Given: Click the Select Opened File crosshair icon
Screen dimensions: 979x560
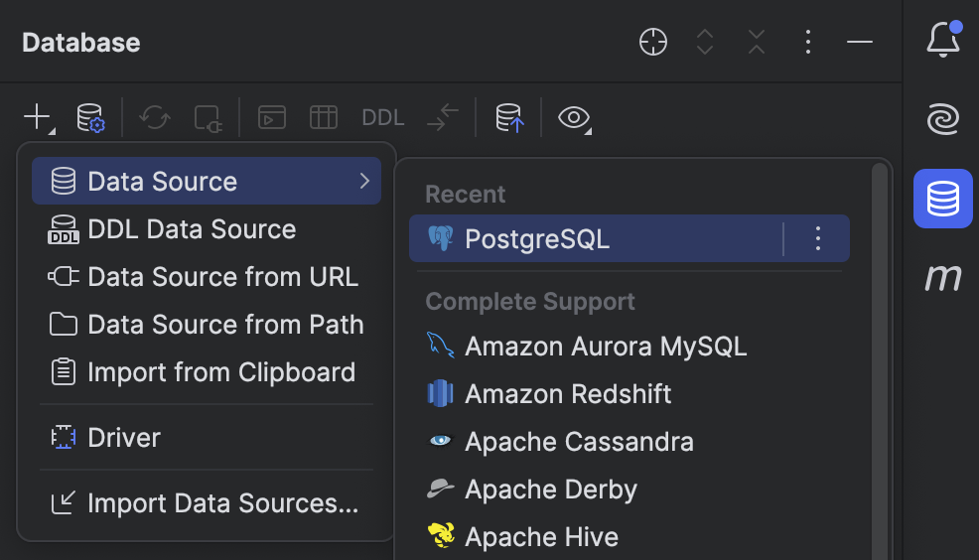Looking at the screenshot, I should [x=653, y=42].
